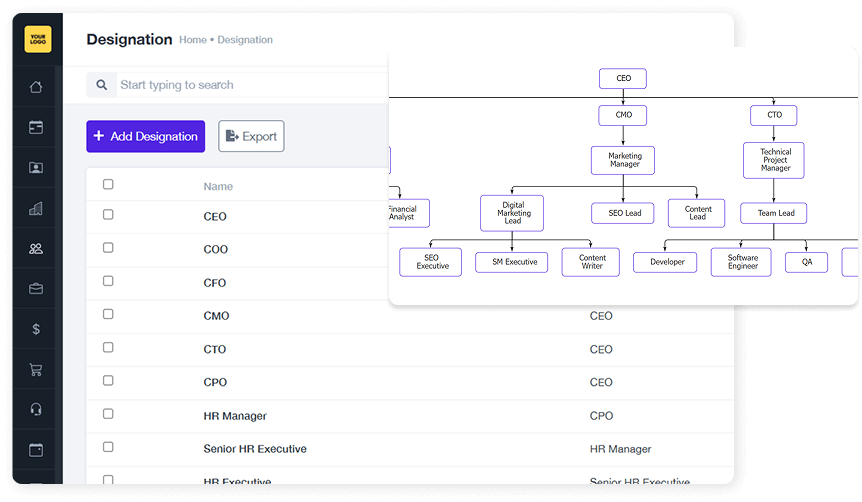
Task: Click the card icon in sidebar
Action: pyautogui.click(x=36, y=127)
